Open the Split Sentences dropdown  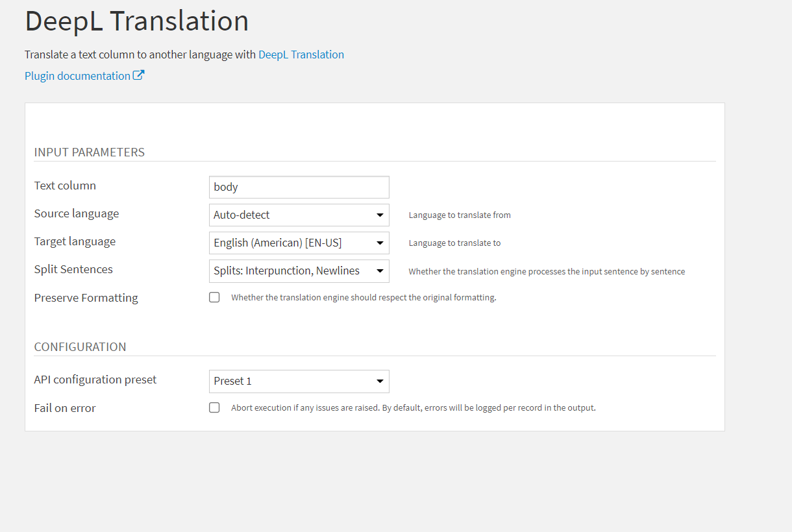coord(299,271)
